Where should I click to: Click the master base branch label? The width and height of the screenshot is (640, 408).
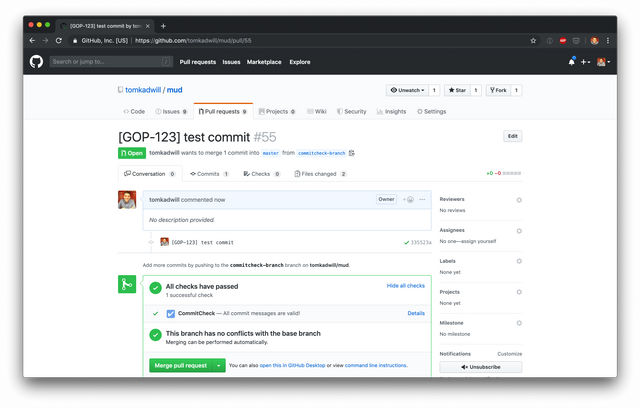(x=270, y=153)
